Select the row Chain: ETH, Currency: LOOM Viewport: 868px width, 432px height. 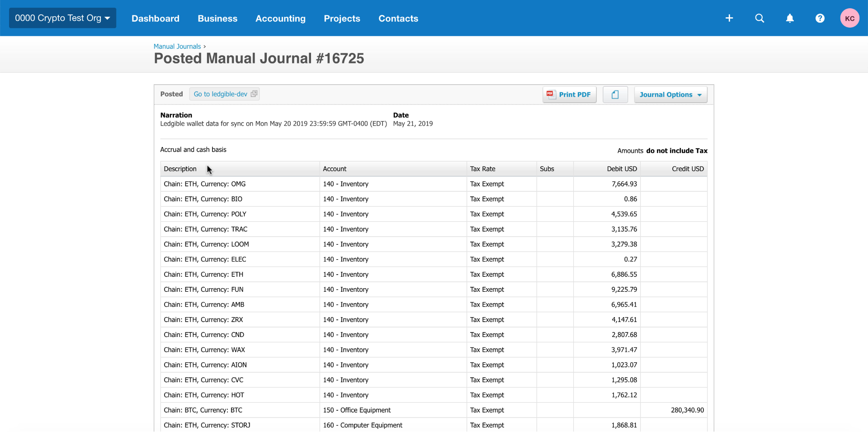pos(434,244)
